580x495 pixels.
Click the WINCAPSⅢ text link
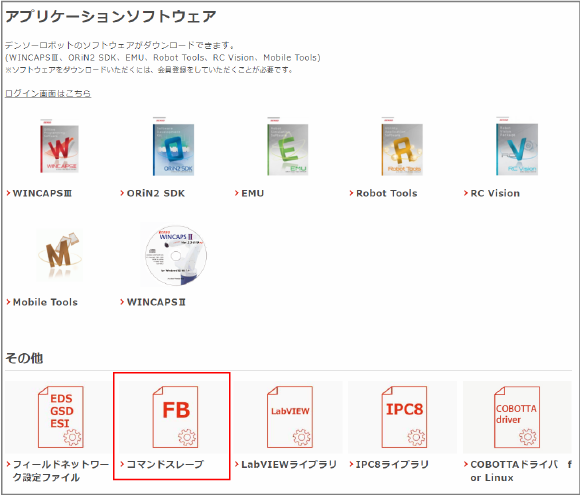[42, 193]
